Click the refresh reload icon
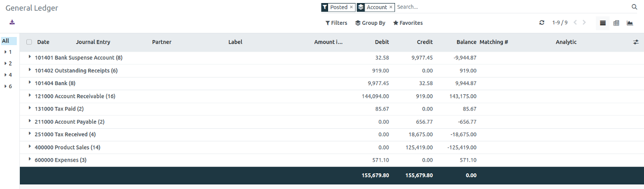644x189 pixels. pos(542,23)
